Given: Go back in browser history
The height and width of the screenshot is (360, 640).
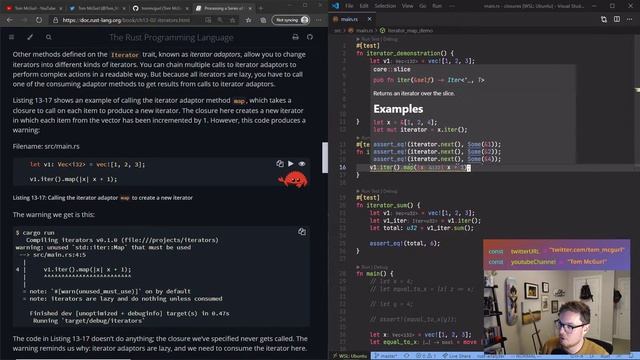Looking at the screenshot, I should (9, 20).
